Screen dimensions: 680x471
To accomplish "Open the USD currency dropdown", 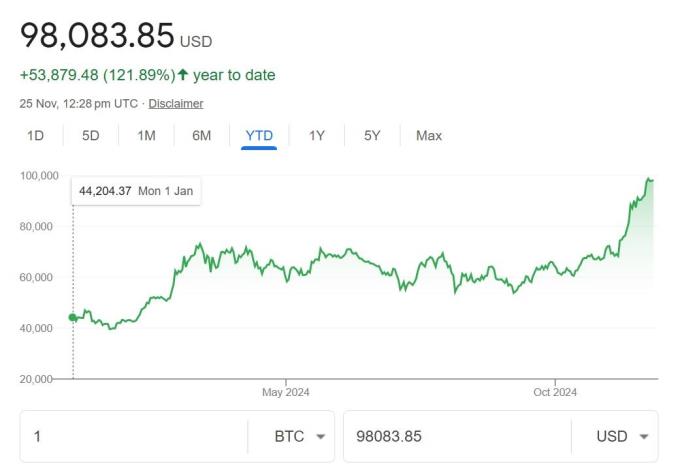I will (622, 437).
